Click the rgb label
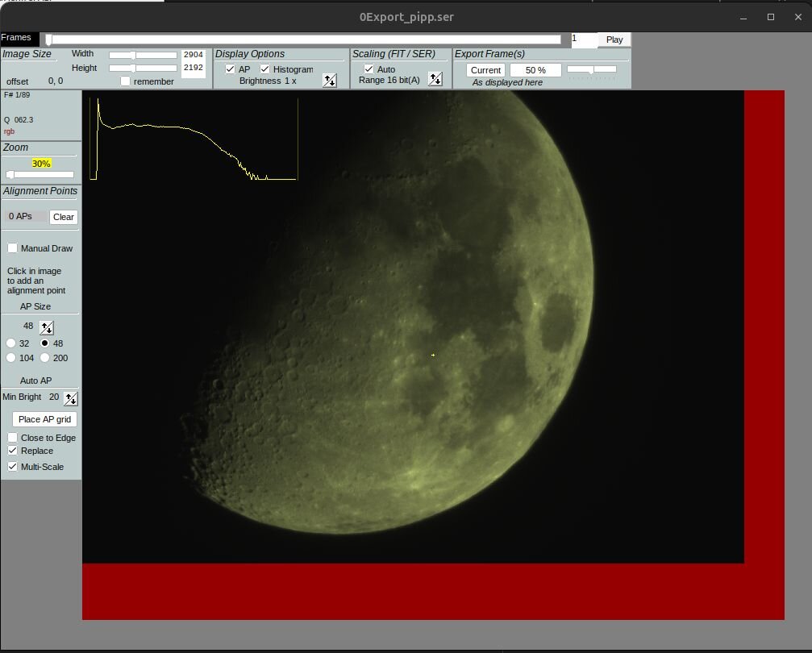The width and height of the screenshot is (812, 653). tap(10, 131)
